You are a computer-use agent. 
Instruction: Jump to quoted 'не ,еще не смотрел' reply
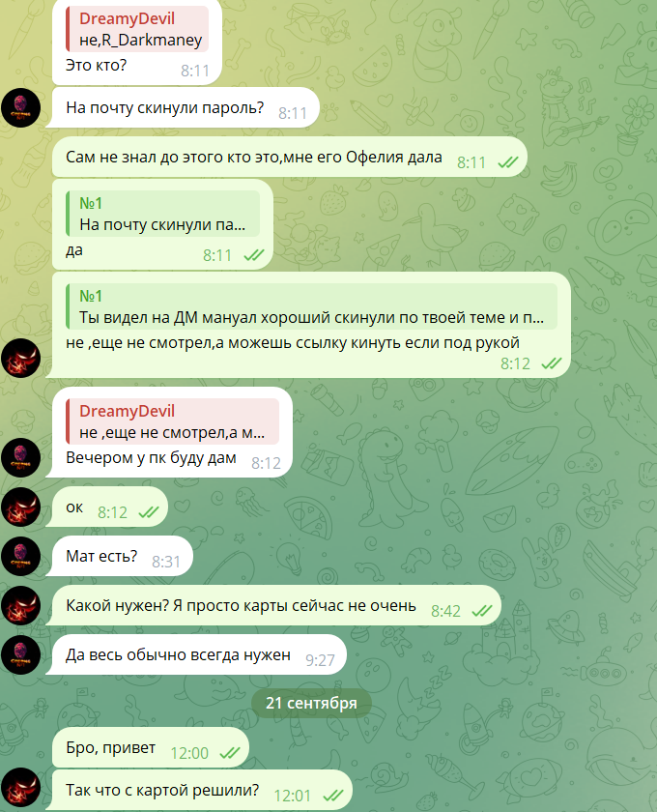[x=172, y=421]
